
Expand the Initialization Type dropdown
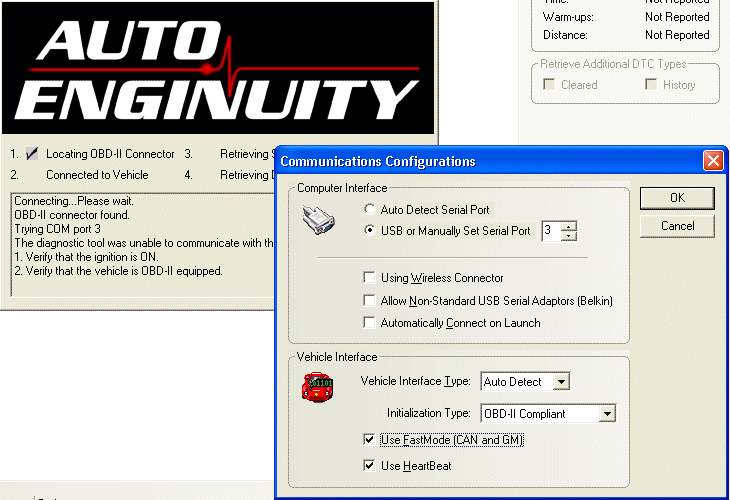[x=607, y=413]
